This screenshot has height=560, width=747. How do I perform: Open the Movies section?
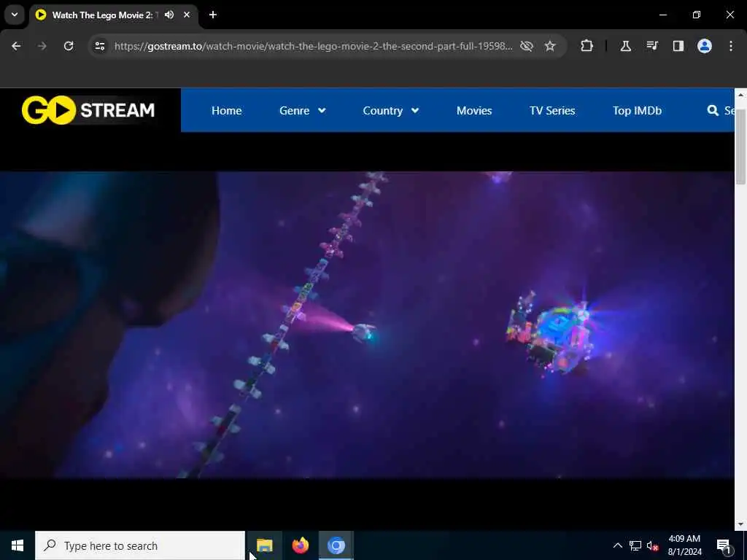coord(474,111)
